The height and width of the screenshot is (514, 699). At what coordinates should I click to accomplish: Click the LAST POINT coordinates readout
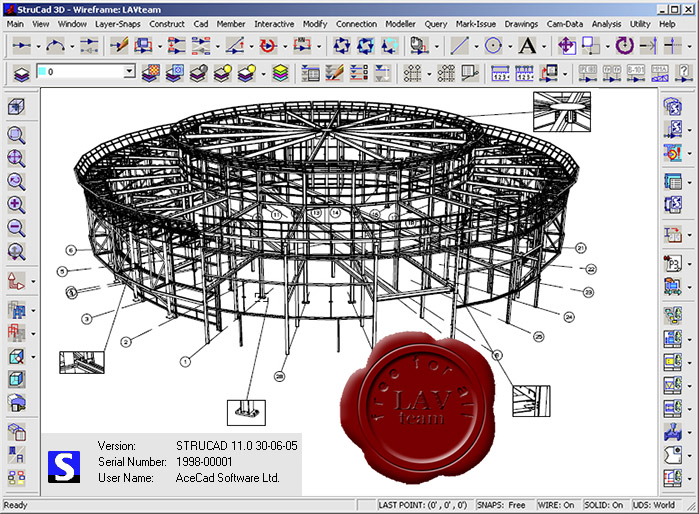pos(422,505)
